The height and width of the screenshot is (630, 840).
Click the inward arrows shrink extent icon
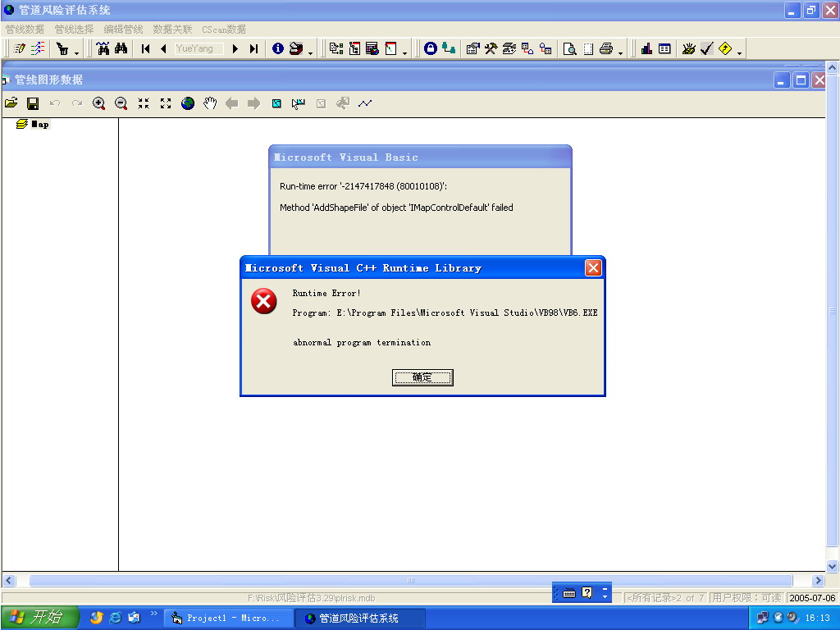(143, 103)
